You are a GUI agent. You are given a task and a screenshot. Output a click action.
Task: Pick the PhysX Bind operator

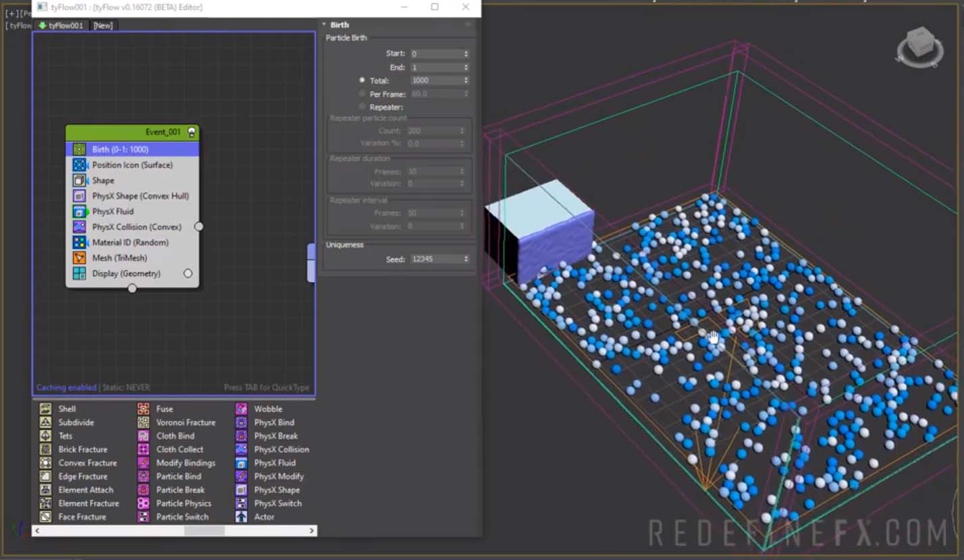pyautogui.click(x=265, y=422)
